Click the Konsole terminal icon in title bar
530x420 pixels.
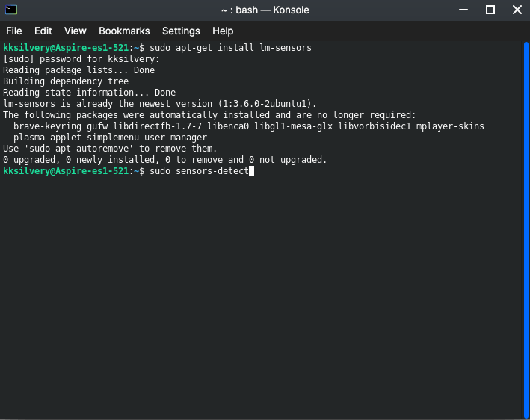click(x=11, y=10)
